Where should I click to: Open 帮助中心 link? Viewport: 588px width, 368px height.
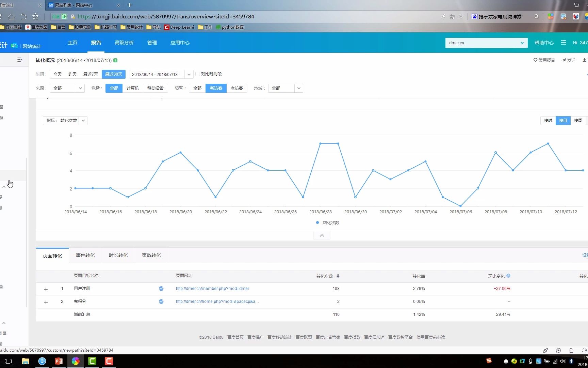tap(544, 43)
